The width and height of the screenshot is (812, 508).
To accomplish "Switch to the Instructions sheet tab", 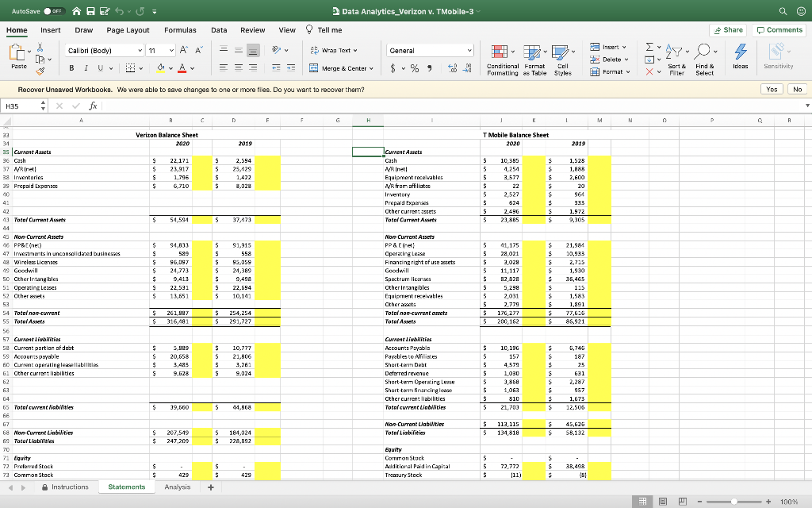I will pos(65,487).
